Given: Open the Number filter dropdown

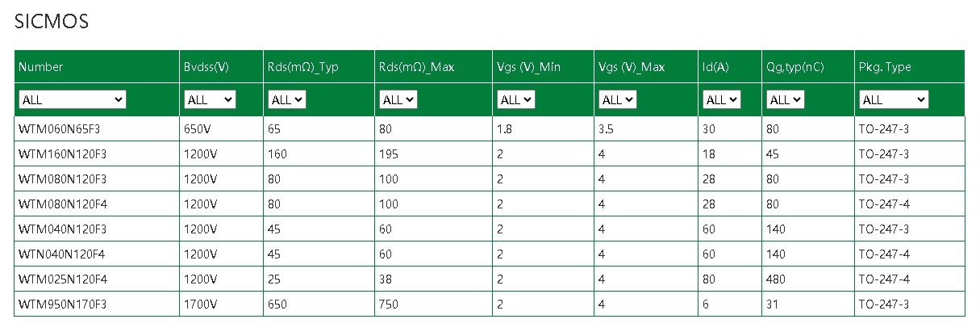Looking at the screenshot, I should [73, 99].
